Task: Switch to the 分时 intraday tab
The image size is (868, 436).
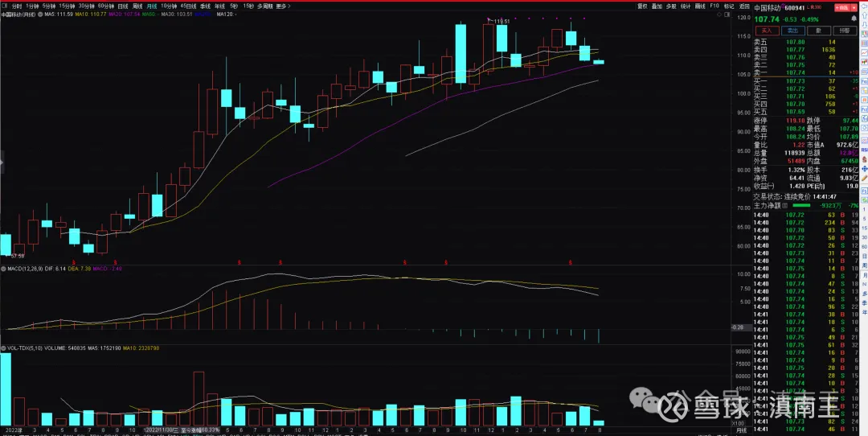Action: [17, 6]
